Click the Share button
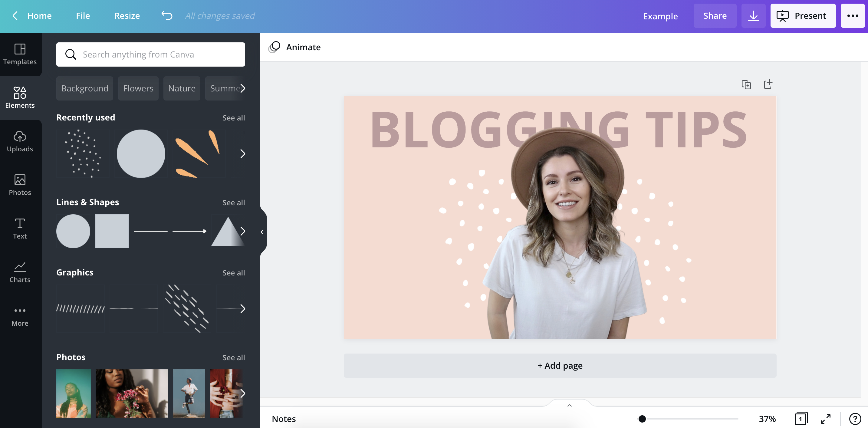The width and height of the screenshot is (868, 428). 715,16
